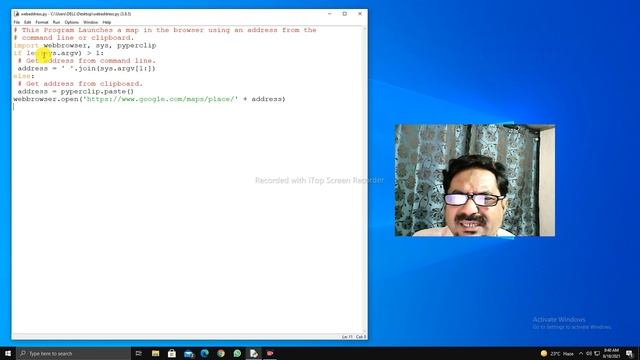
Task: Click the 'else:' keyword line
Action: pos(24,76)
